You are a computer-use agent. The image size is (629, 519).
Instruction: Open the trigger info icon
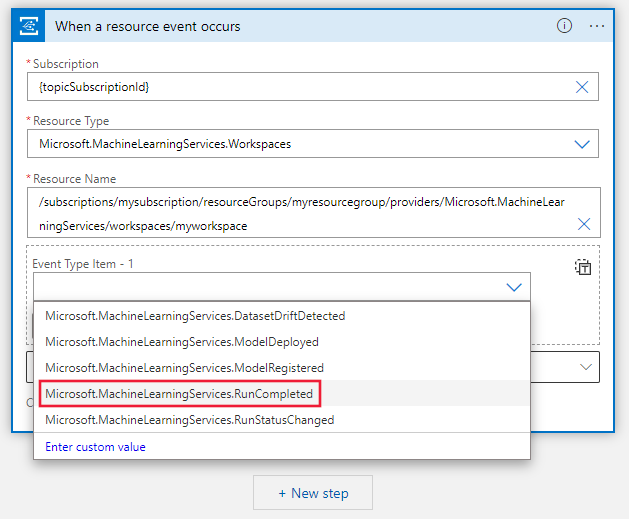pyautogui.click(x=565, y=26)
